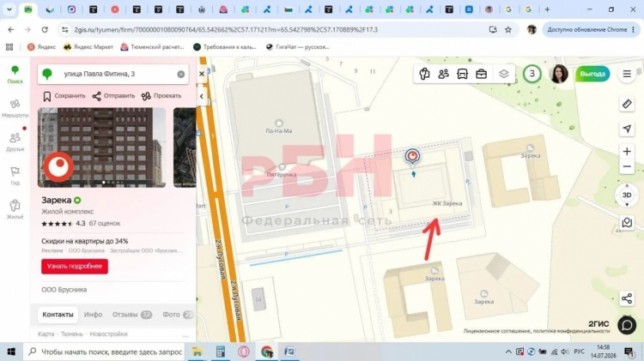Click the Windows search box
The height and width of the screenshot is (361, 644).
click(104, 352)
